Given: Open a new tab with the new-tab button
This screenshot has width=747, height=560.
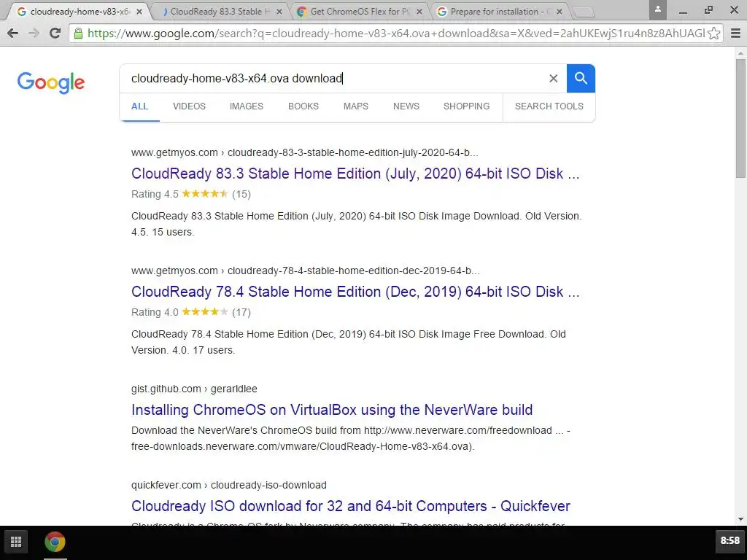Looking at the screenshot, I should pos(583,12).
